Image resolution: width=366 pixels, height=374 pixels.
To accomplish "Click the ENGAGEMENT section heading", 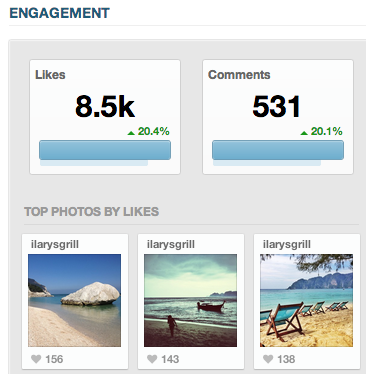I will pyautogui.click(x=59, y=13).
